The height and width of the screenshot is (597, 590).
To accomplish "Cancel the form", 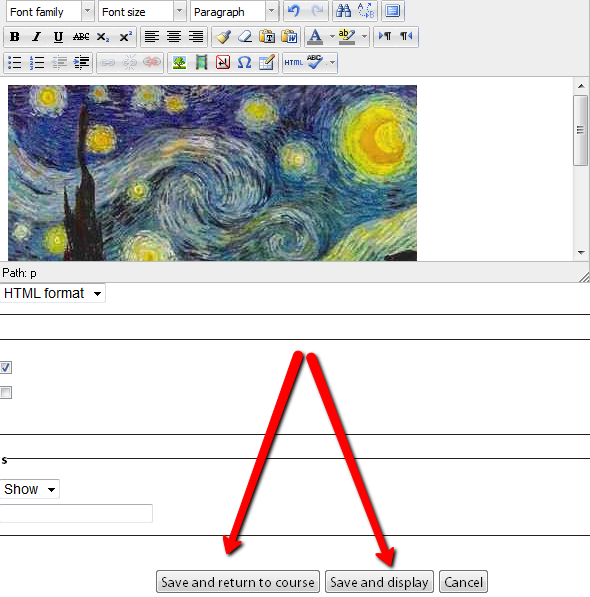I will tap(463, 582).
